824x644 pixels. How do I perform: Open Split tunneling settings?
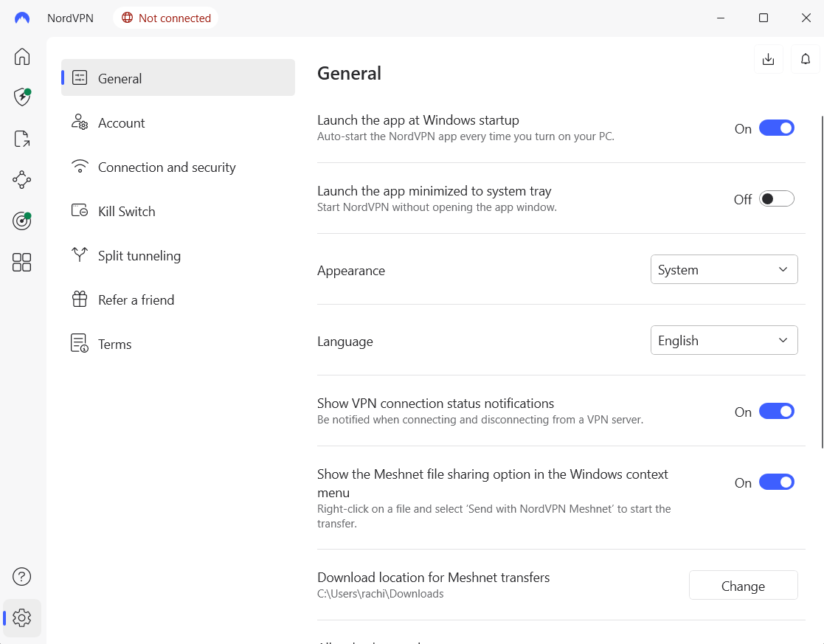coord(139,256)
